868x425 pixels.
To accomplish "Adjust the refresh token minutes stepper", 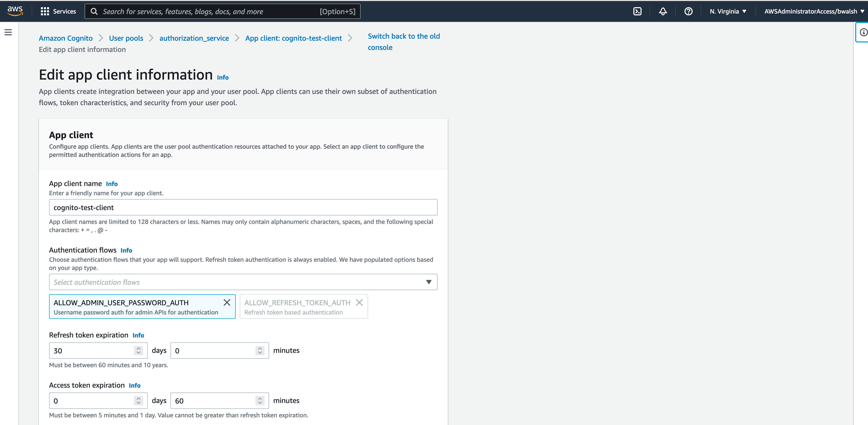I will pyautogui.click(x=260, y=351).
